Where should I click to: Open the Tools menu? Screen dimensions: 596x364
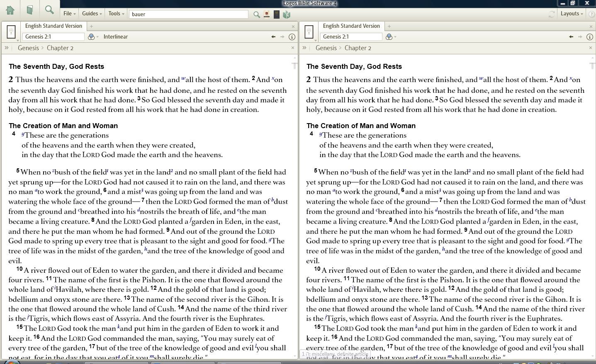coord(115,13)
